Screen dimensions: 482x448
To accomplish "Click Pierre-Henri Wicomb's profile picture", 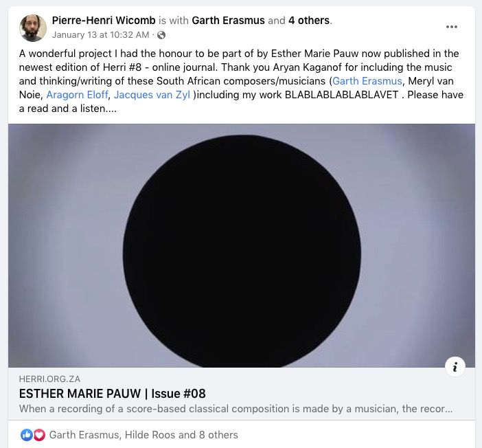I will pyautogui.click(x=33, y=27).
